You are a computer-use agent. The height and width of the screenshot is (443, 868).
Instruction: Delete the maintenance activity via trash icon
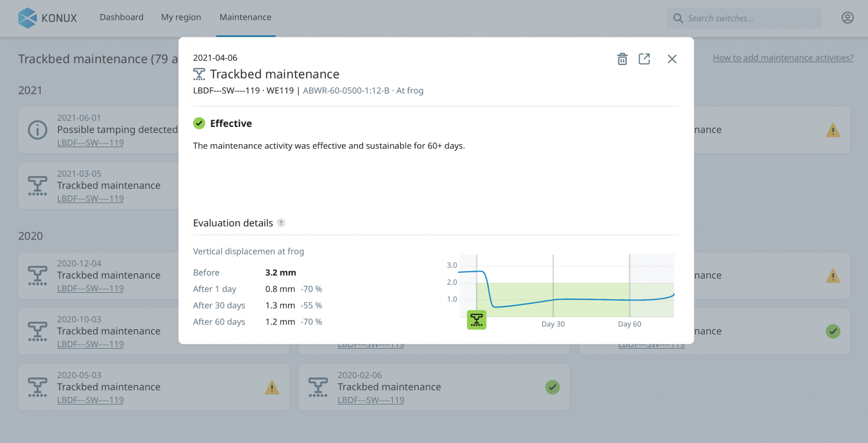coord(622,59)
